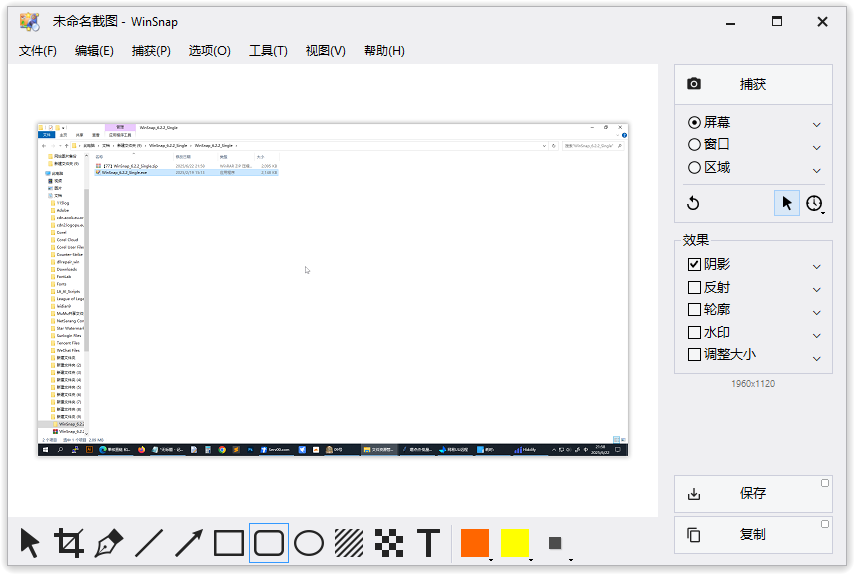Enable the 反射 effect checkbox
The width and height of the screenshot is (854, 574).
[694, 287]
